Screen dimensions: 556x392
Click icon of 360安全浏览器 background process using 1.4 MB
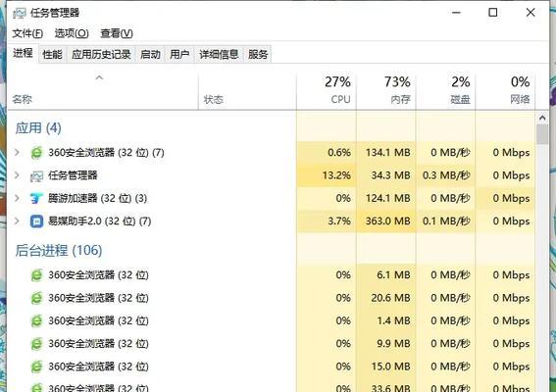tap(36, 321)
